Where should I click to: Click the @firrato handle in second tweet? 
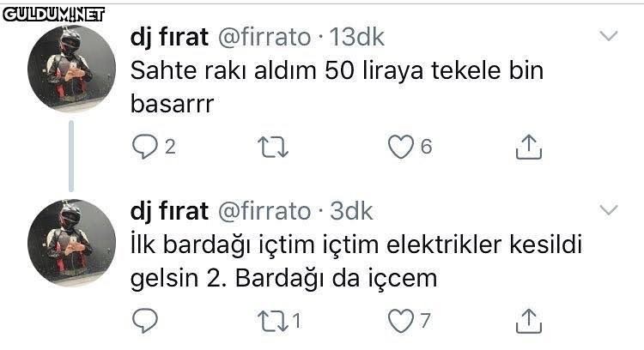266,211
